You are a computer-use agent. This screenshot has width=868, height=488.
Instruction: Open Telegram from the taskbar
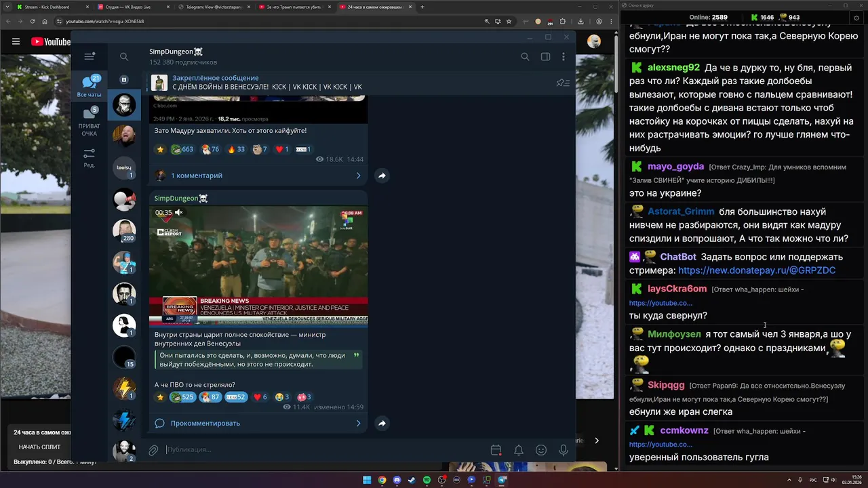(502, 480)
